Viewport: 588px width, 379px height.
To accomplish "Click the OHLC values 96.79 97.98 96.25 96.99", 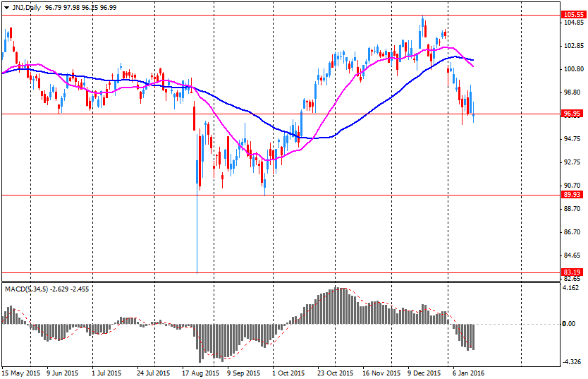I will pos(80,8).
